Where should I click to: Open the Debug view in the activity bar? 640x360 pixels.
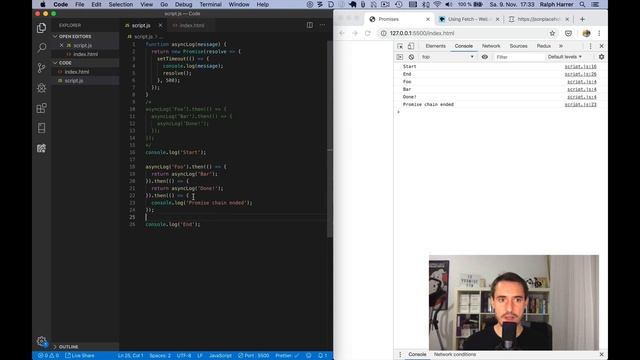coord(41,88)
